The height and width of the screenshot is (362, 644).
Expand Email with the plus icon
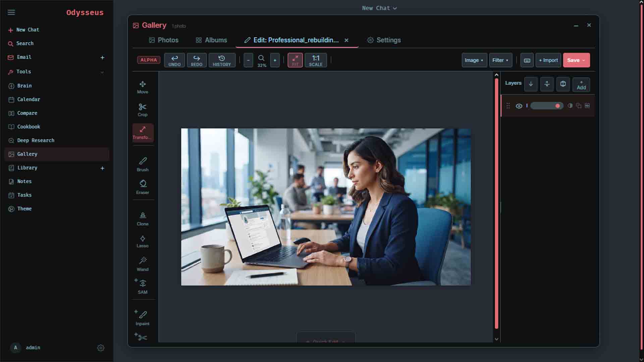(102, 58)
